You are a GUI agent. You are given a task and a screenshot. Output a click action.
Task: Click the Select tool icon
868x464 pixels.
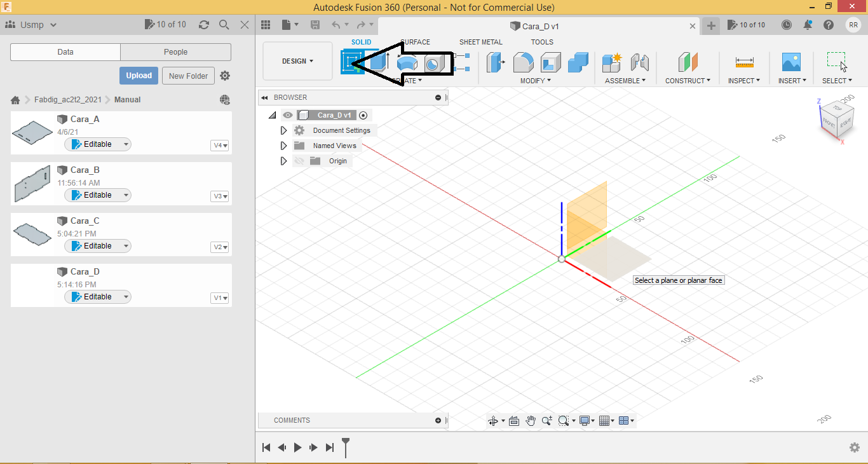click(837, 62)
